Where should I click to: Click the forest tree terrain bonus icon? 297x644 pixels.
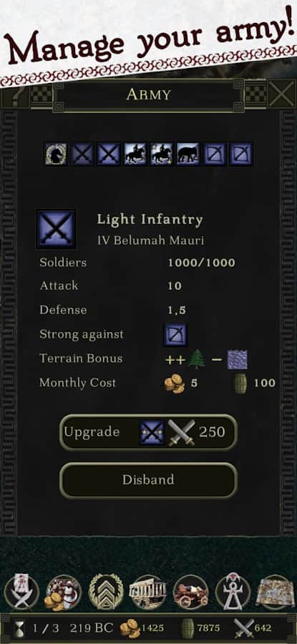click(196, 359)
